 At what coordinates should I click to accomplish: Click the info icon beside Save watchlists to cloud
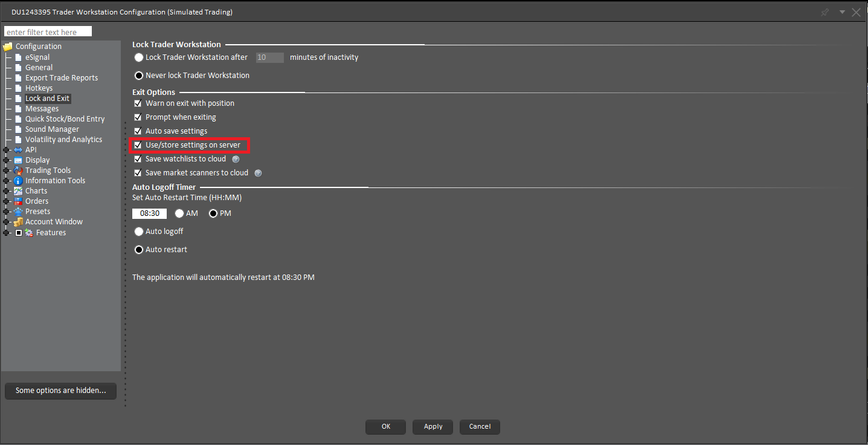pyautogui.click(x=236, y=159)
